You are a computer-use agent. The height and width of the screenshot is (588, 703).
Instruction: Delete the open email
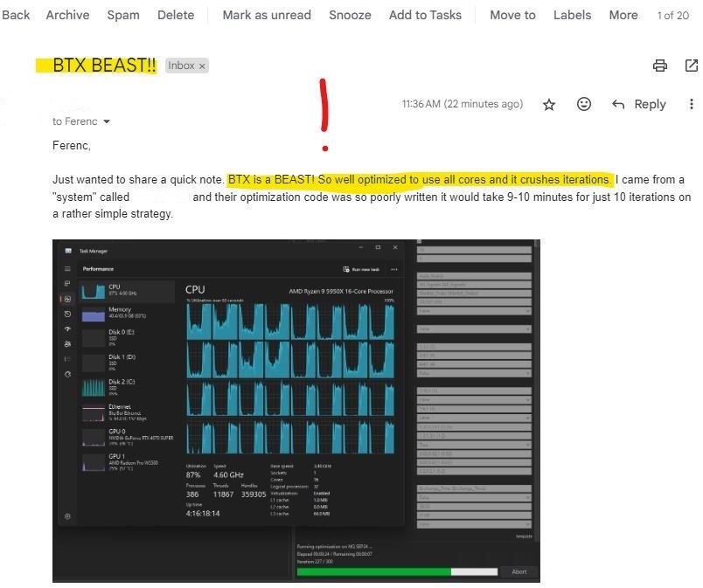point(176,15)
